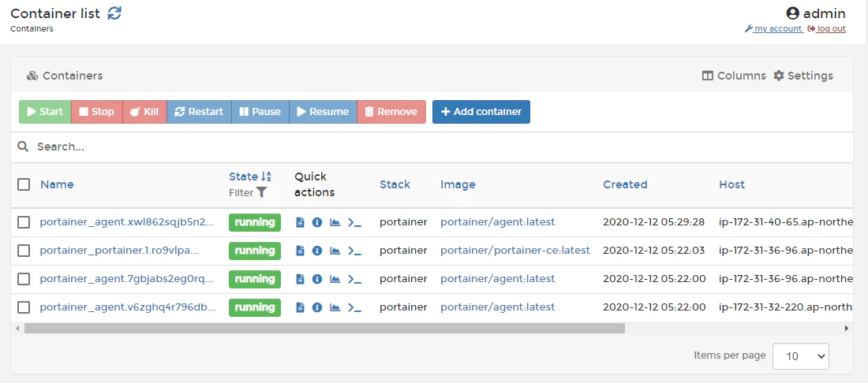The image size is (868, 383).
Task: View stats chart for portainer_agent.7gbjabs2eg0rq
Action: coord(335,278)
